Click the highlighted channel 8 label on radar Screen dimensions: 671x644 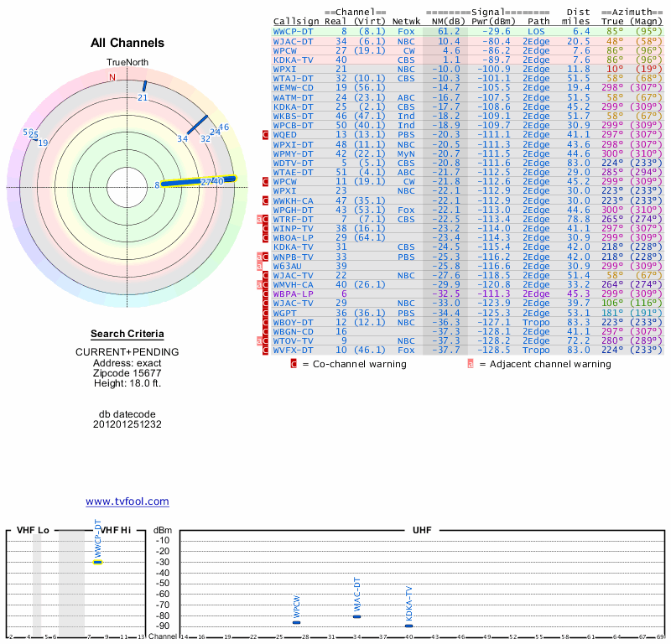coord(157,184)
